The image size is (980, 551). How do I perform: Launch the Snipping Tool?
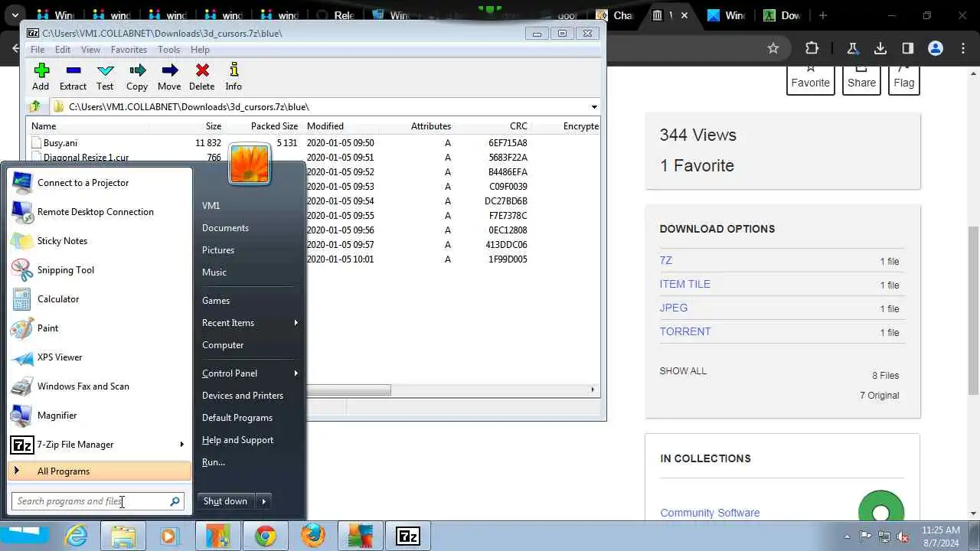pos(100,270)
